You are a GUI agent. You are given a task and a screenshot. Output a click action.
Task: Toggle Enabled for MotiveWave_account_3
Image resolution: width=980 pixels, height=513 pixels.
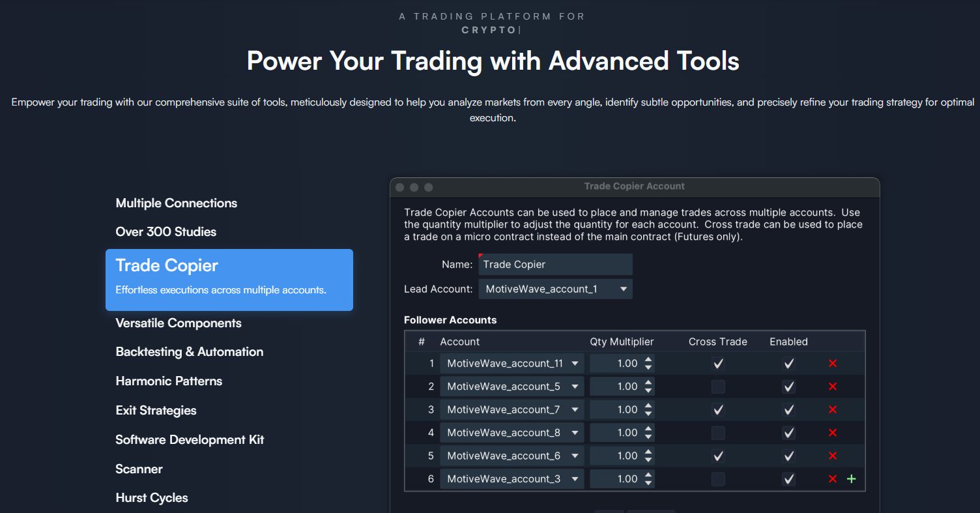[x=789, y=479]
